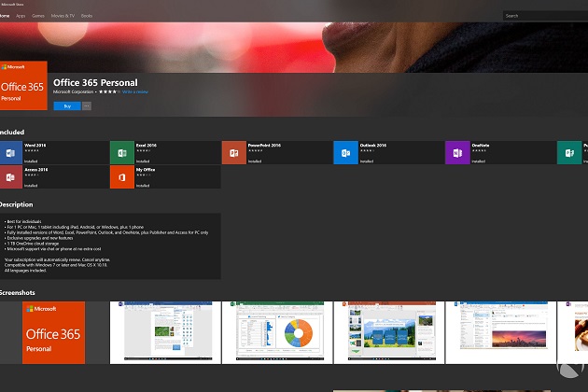This screenshot has height=392, width=588.
Task: Click the Office 365 Personal logo
Action: point(23,86)
